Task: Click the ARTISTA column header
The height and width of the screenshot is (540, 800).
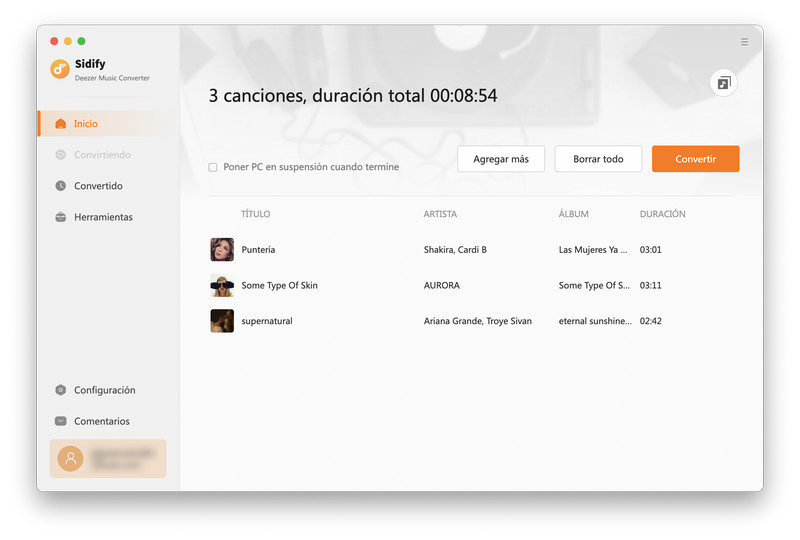Action: 440,214
